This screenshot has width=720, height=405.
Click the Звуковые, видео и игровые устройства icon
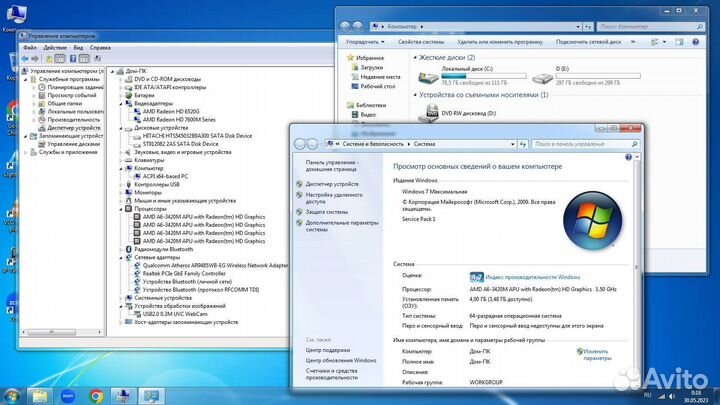[129, 152]
